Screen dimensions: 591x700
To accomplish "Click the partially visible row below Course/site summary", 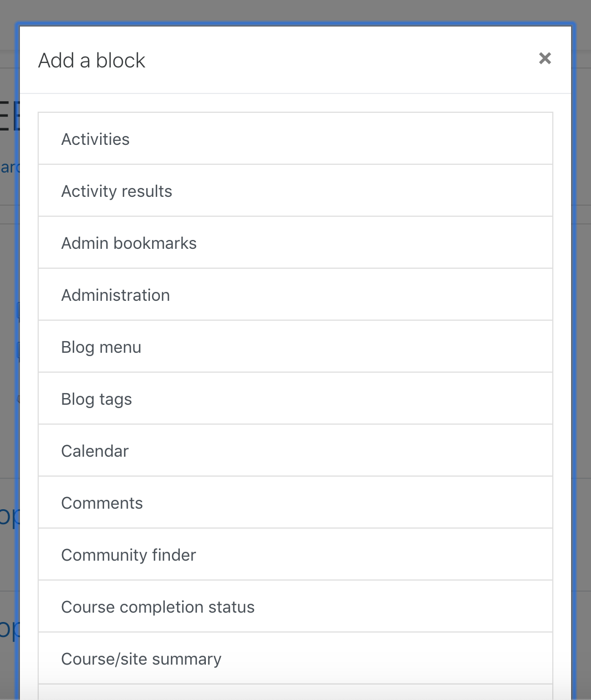I will coord(295,692).
